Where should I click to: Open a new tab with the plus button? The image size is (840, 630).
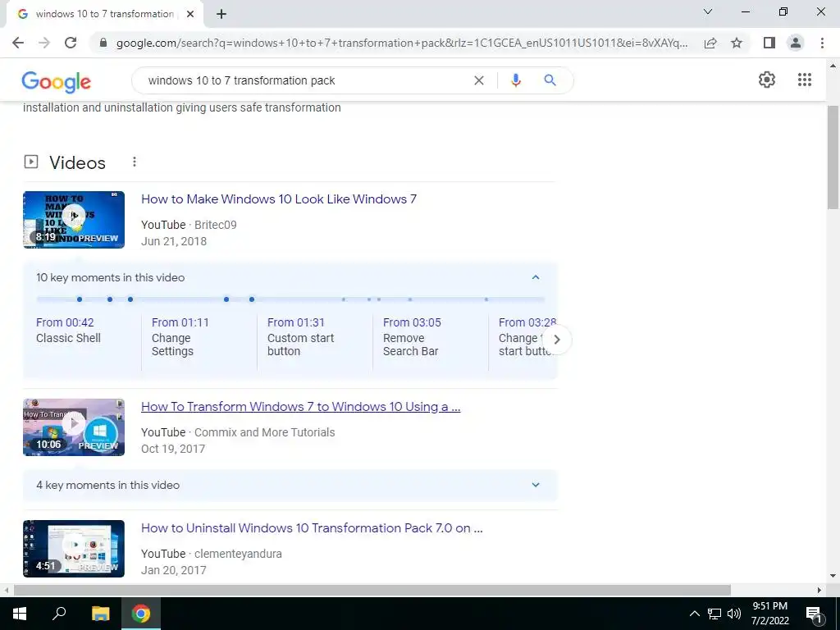coord(221,15)
